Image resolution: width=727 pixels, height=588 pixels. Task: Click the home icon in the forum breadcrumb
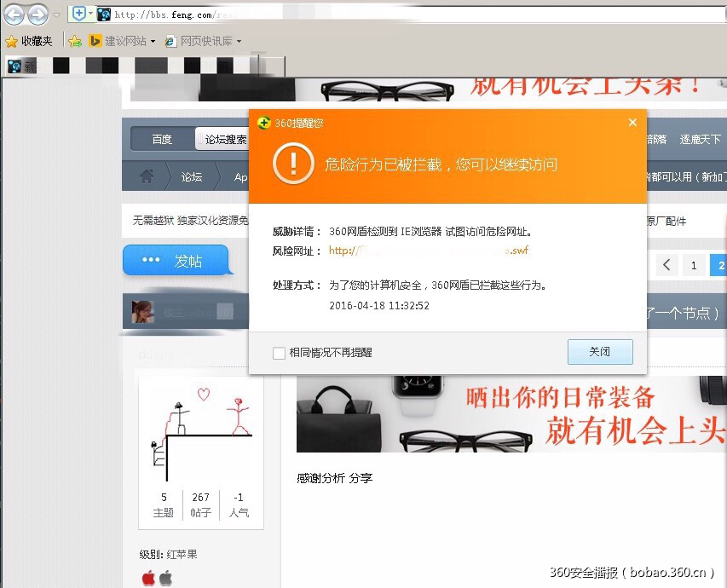(x=147, y=176)
